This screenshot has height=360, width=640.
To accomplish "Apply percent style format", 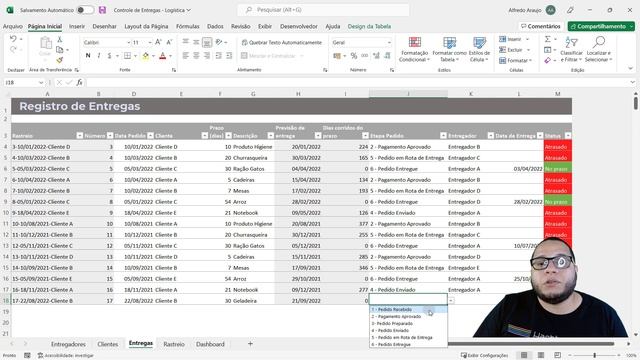I will (x=353, y=56).
